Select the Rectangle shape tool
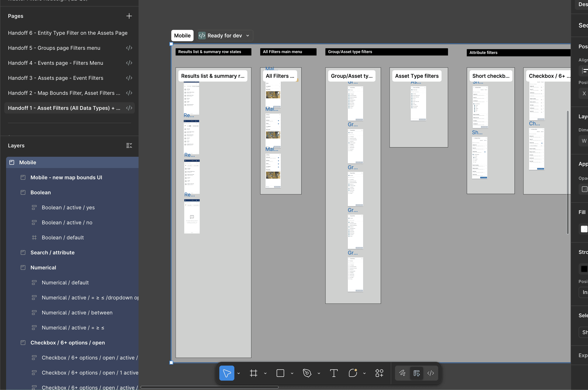Viewport: 588px width, 390px height. tap(280, 373)
